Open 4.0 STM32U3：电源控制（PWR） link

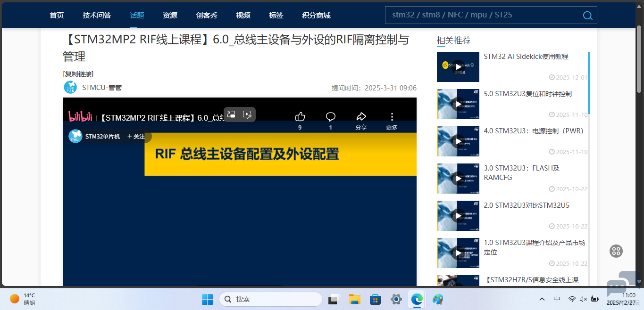point(534,131)
